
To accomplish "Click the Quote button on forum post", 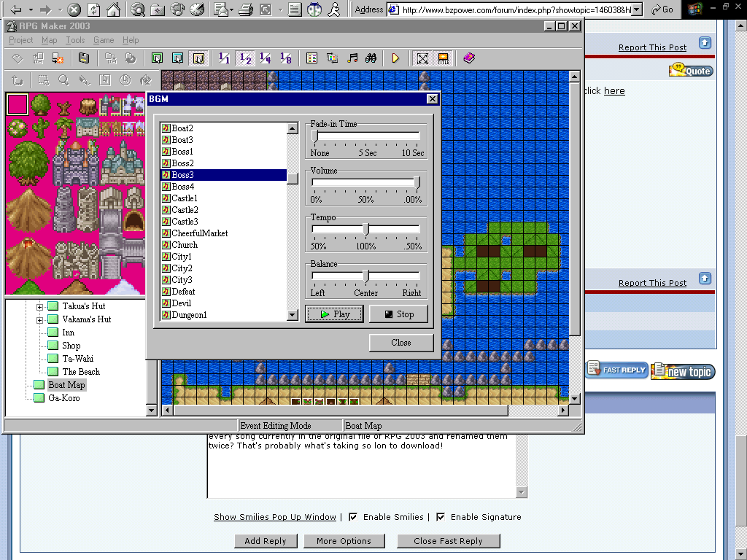I will coord(692,70).
